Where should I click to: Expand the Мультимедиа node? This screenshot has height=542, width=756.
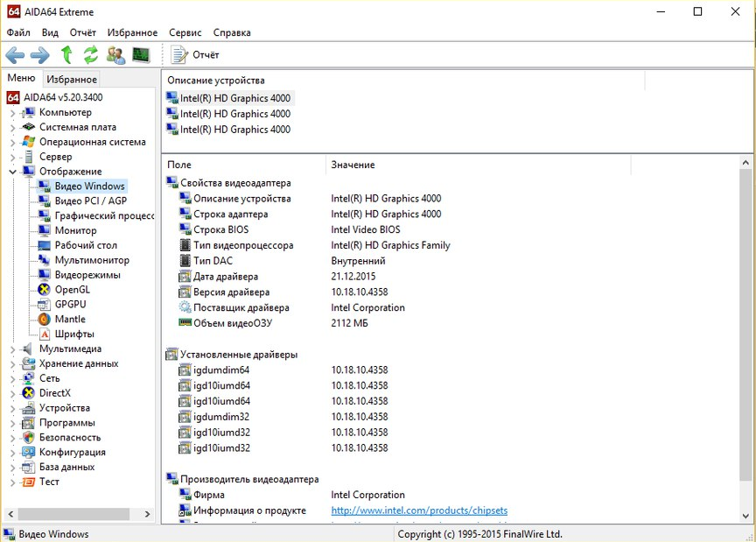[x=12, y=349]
